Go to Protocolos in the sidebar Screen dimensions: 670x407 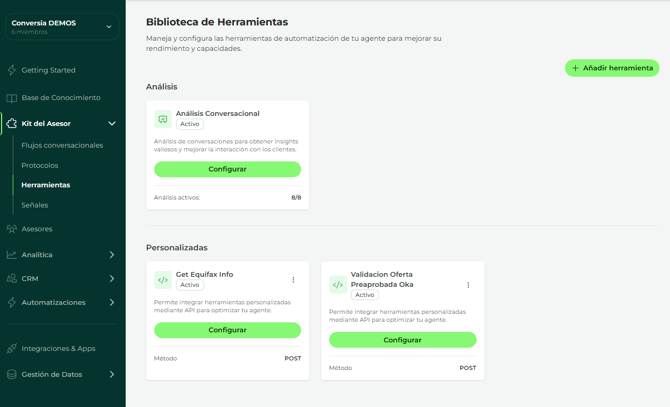tap(40, 165)
